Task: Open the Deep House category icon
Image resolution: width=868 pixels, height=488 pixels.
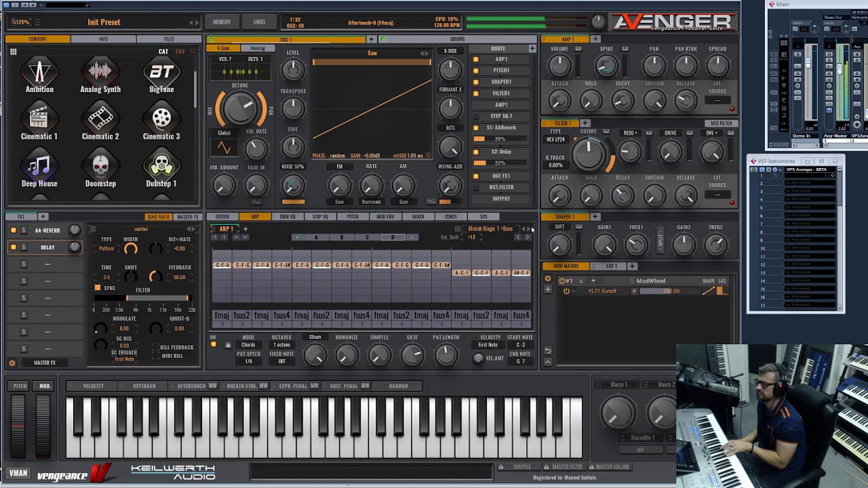Action: tap(39, 166)
